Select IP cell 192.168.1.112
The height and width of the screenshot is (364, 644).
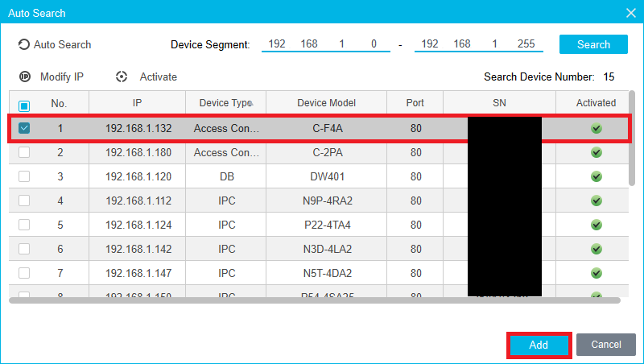click(x=138, y=201)
